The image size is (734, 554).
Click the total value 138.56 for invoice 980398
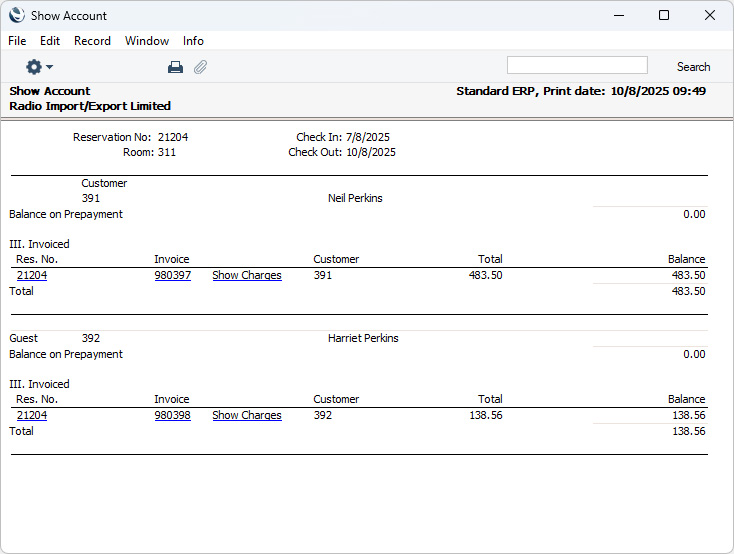coord(485,415)
